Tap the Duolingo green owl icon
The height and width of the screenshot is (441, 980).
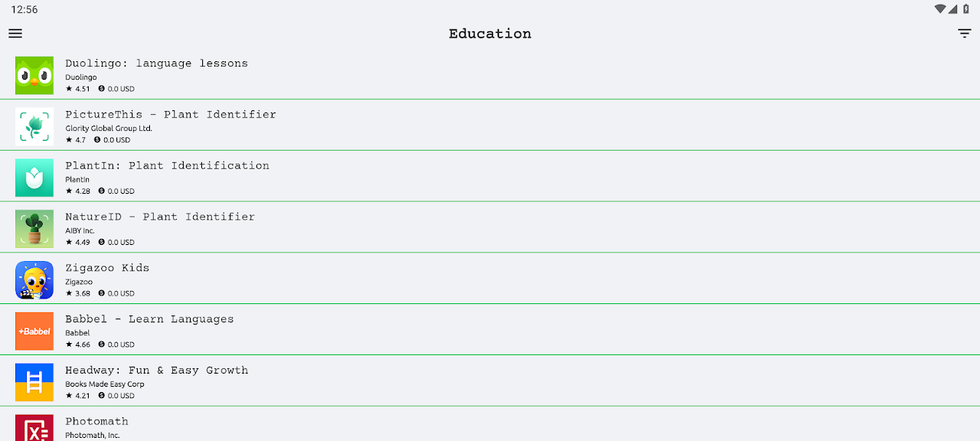[34, 76]
